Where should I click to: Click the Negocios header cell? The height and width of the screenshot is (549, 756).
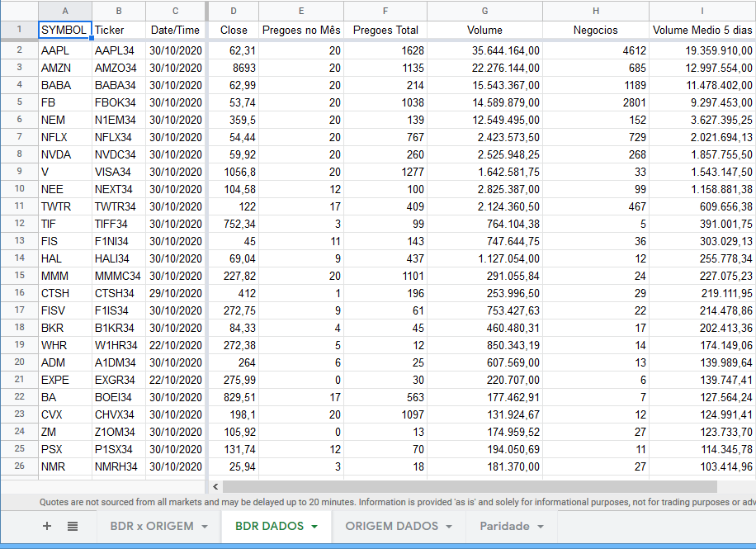(596, 30)
